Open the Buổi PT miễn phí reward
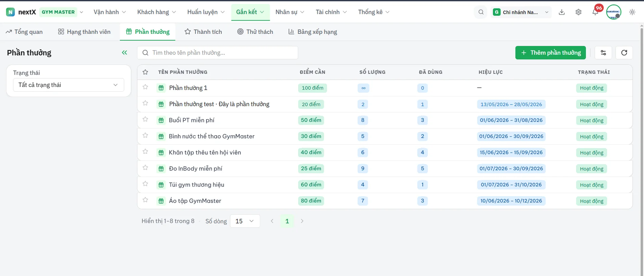 (x=191, y=120)
